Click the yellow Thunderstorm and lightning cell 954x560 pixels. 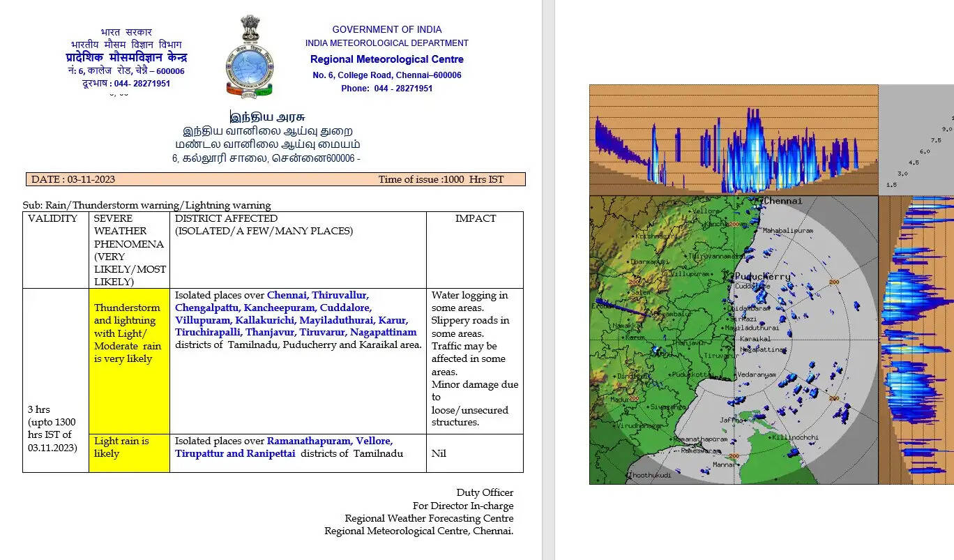(129, 333)
